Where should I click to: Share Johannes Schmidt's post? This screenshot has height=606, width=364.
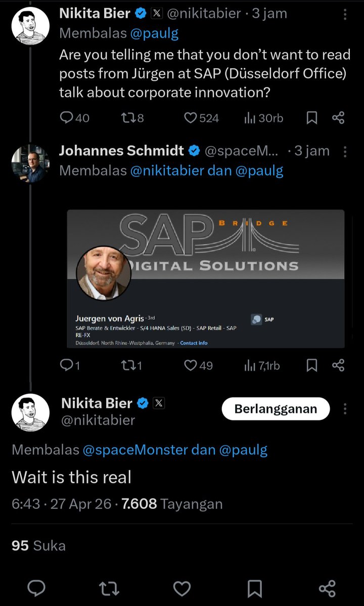point(338,365)
